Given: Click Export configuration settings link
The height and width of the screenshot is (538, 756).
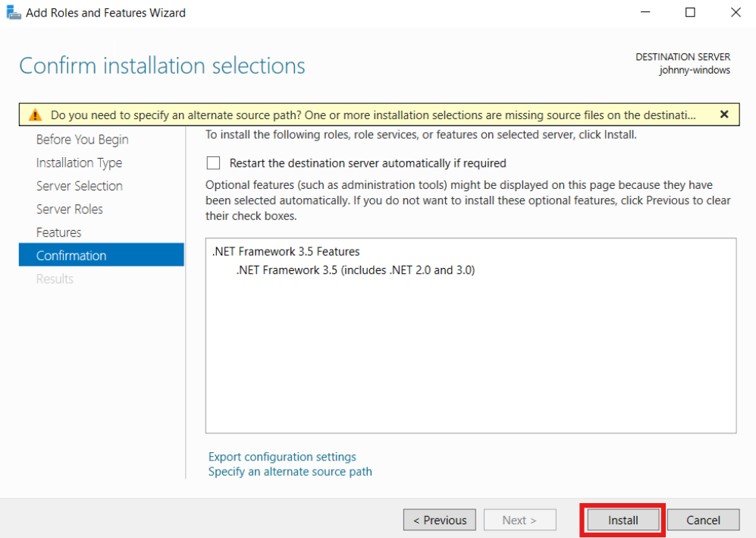Looking at the screenshot, I should (282, 457).
